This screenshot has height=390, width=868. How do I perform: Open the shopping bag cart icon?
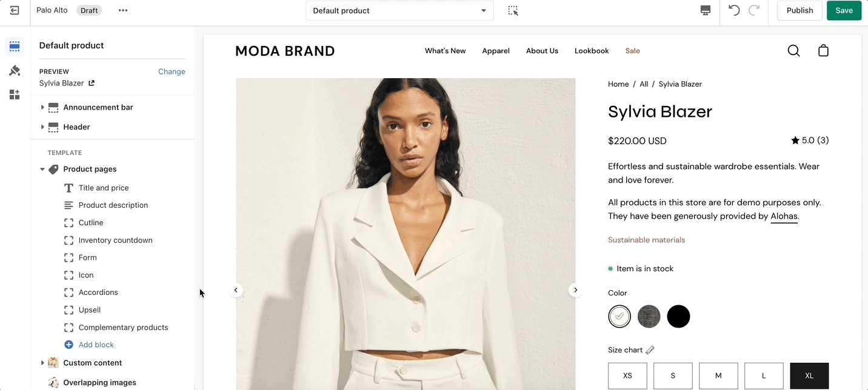(x=823, y=51)
